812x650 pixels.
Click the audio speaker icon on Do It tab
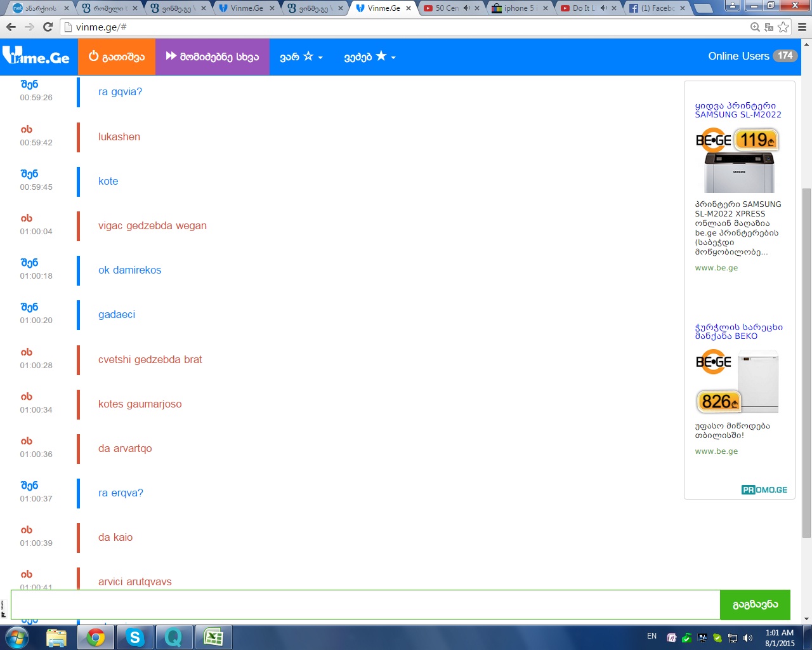pos(603,8)
